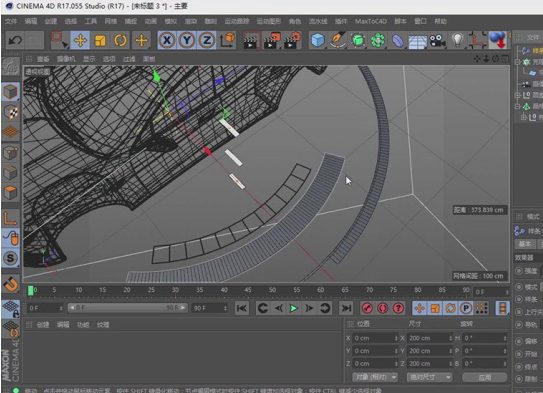543x393 pixels.
Task: Open the 对象 (相对) dropdown
Action: coord(375,377)
